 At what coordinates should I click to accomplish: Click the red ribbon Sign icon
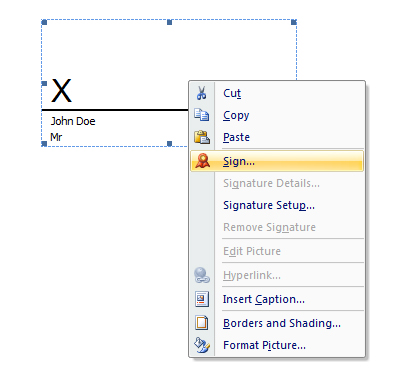point(202,161)
